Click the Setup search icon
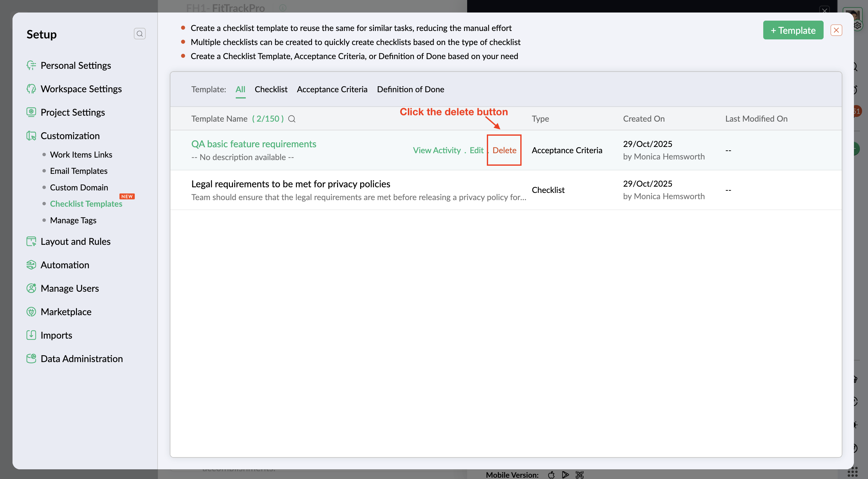 pyautogui.click(x=139, y=34)
